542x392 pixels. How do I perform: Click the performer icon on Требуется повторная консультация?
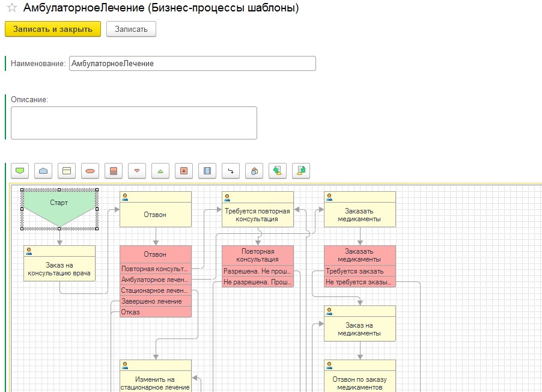(227, 197)
